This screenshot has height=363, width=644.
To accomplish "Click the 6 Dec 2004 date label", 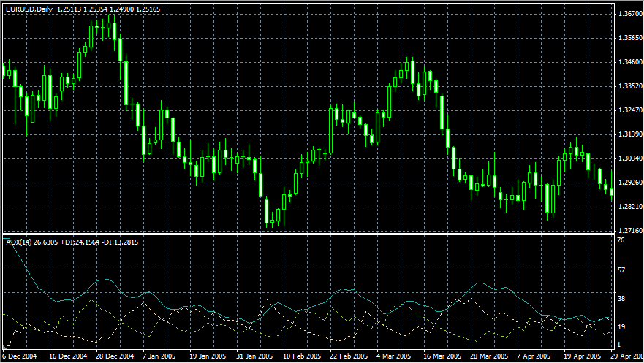I will point(20,356).
